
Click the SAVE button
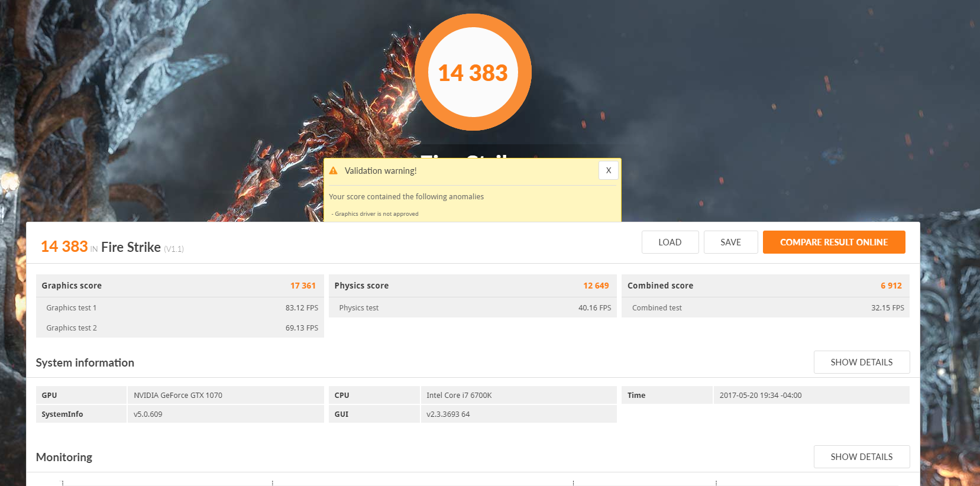731,242
